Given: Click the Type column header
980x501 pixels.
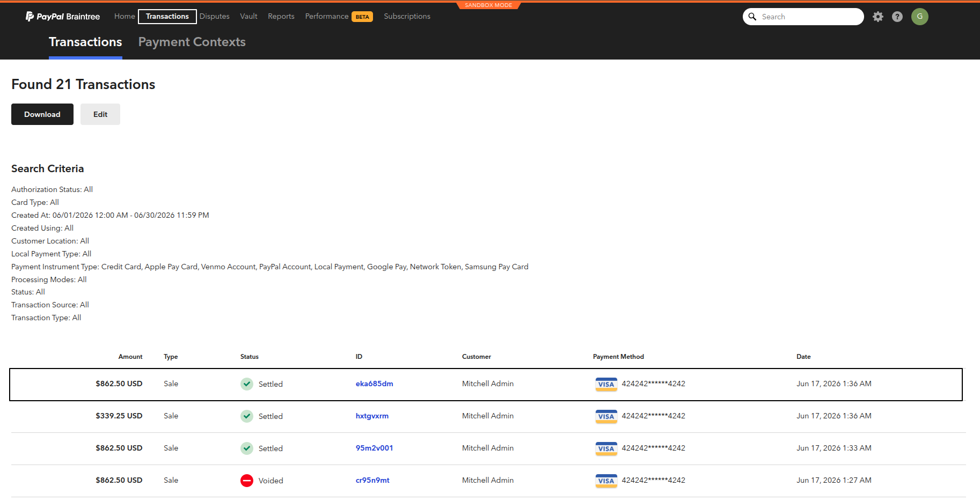Looking at the screenshot, I should 171,357.
